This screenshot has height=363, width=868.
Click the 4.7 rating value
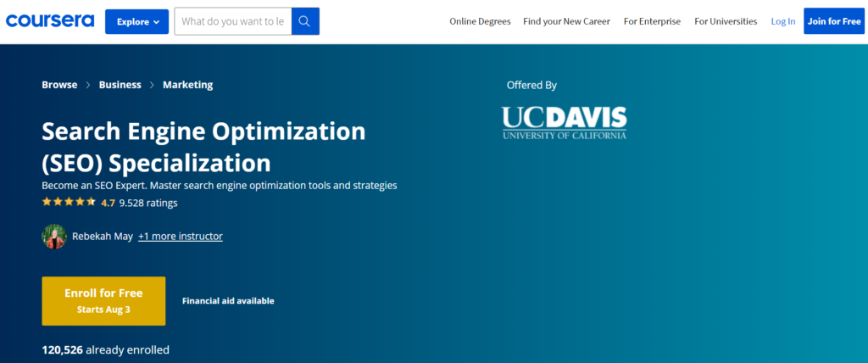[108, 203]
